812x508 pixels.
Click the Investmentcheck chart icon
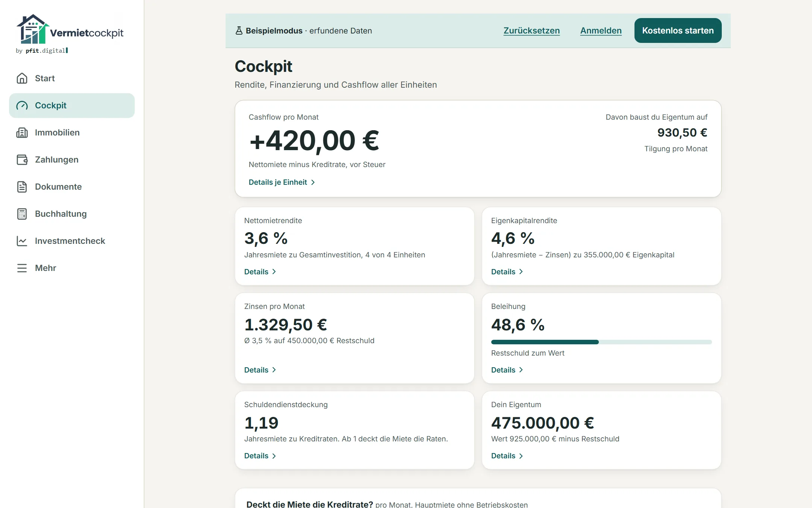click(x=22, y=241)
